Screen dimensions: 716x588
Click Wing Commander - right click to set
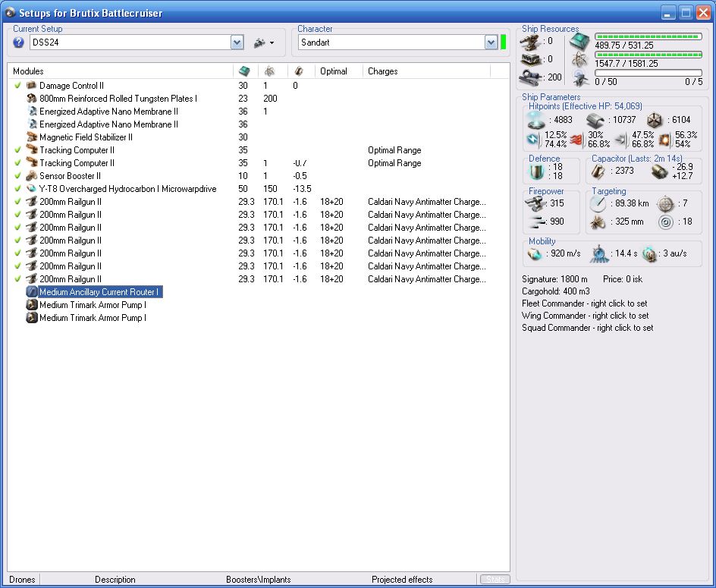point(586,316)
